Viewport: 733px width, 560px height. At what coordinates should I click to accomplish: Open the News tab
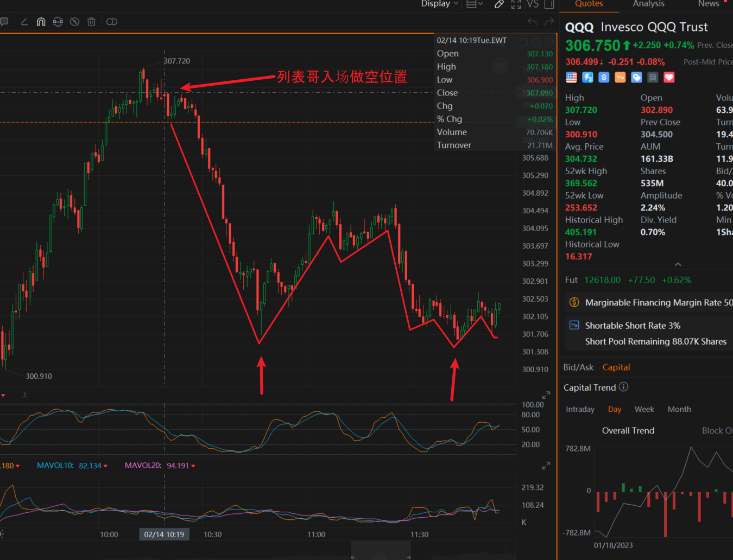709,4
